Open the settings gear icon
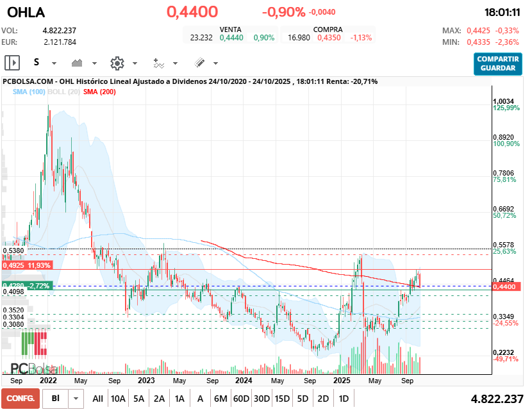Image resolution: width=532 pixels, height=412 pixels. 117,63
